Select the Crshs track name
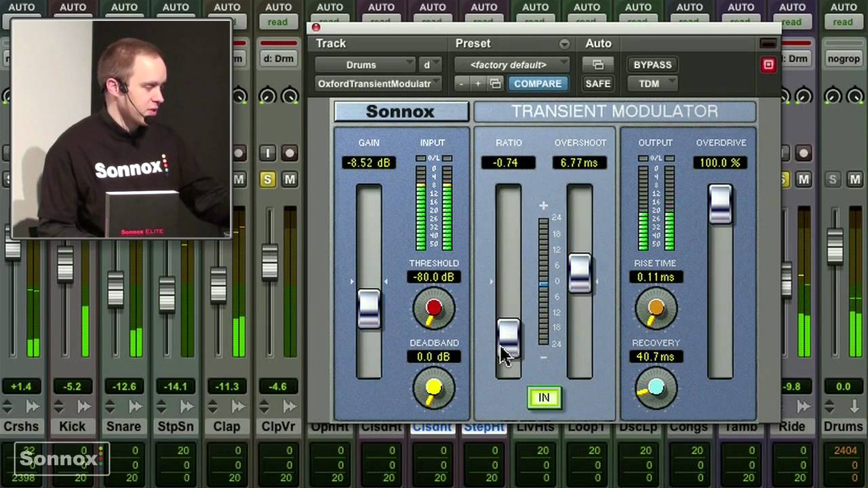Image resolution: width=868 pixels, height=488 pixels. (21, 427)
